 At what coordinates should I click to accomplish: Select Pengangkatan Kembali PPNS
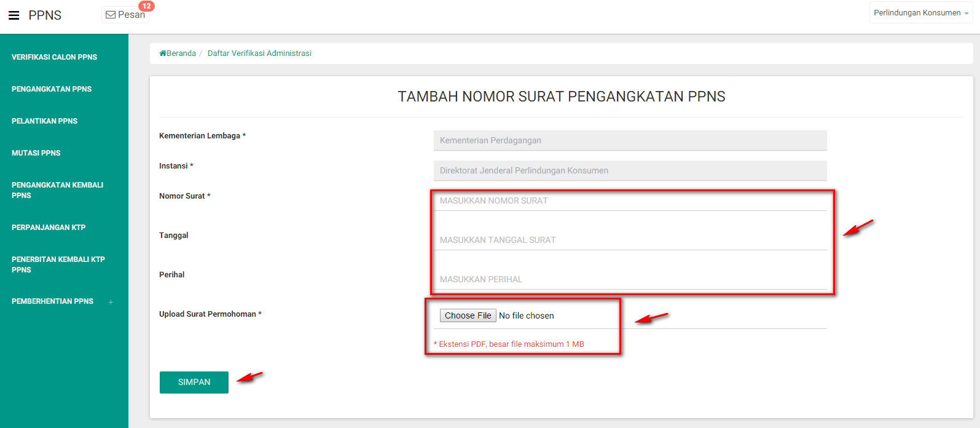tap(57, 190)
